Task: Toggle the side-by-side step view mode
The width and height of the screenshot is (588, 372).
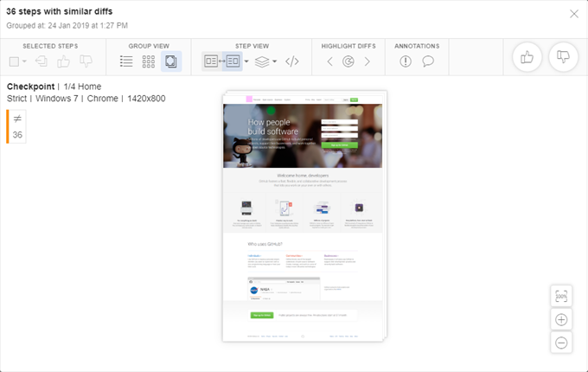Action: click(222, 61)
